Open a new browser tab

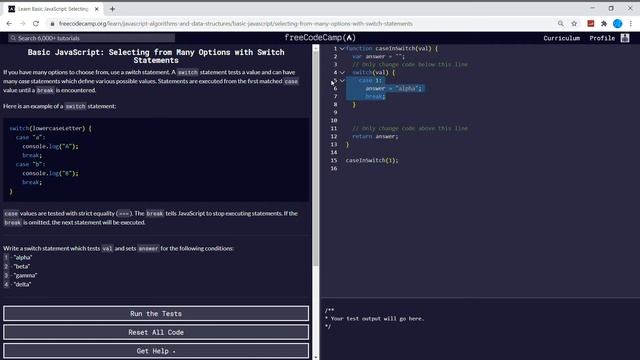click(112, 9)
